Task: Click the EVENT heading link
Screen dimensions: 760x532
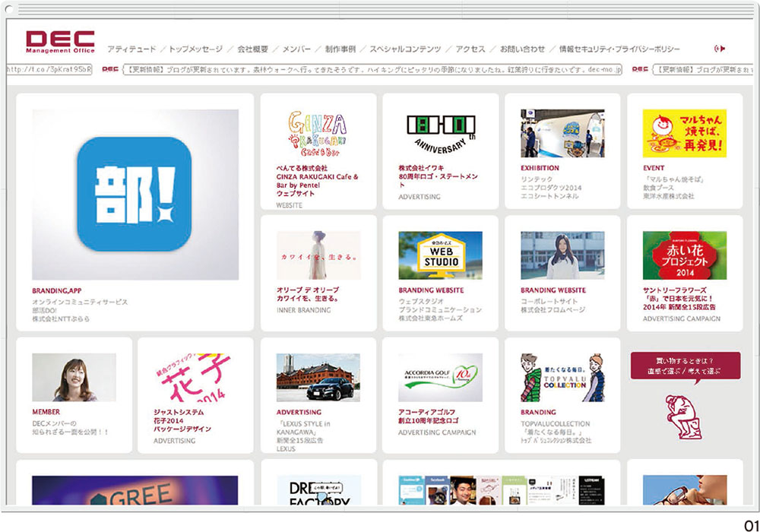Action: [x=654, y=168]
